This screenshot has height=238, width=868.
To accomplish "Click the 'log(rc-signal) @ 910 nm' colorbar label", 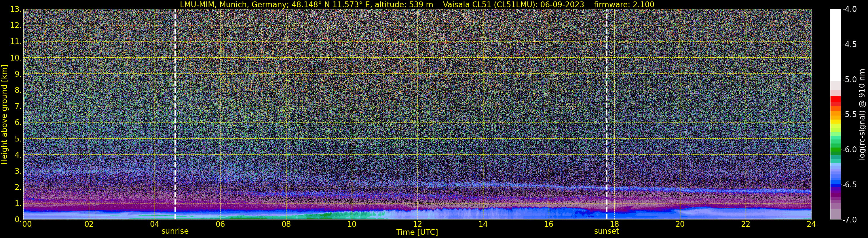I will (862, 114).
